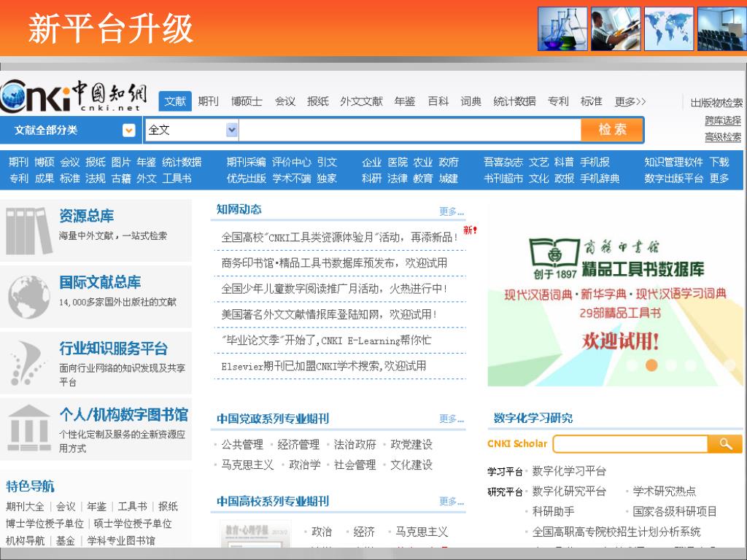Select the orange banner carousel dot
Viewport: 747px width, 560px height.
point(651,365)
